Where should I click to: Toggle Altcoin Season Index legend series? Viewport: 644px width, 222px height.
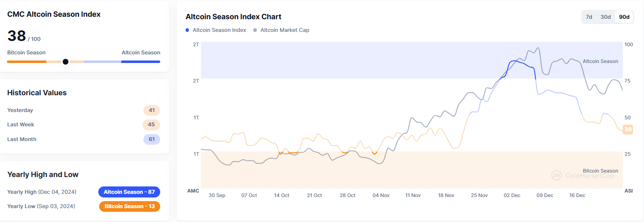pos(219,30)
